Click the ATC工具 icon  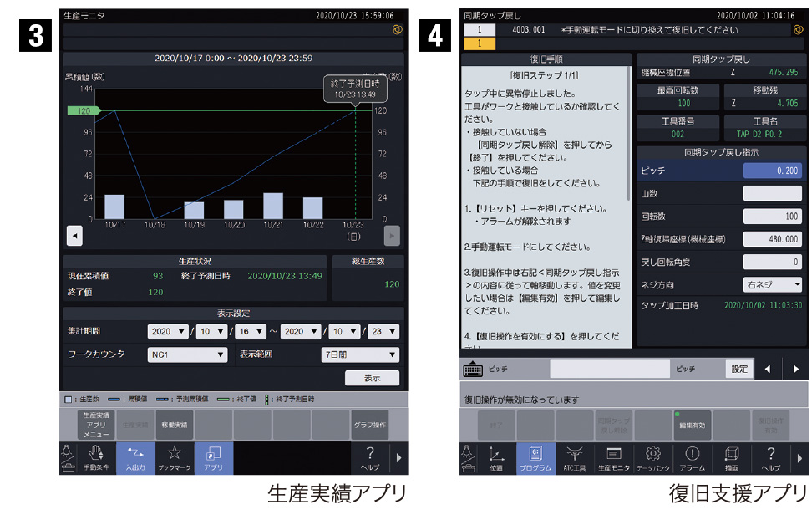574,458
